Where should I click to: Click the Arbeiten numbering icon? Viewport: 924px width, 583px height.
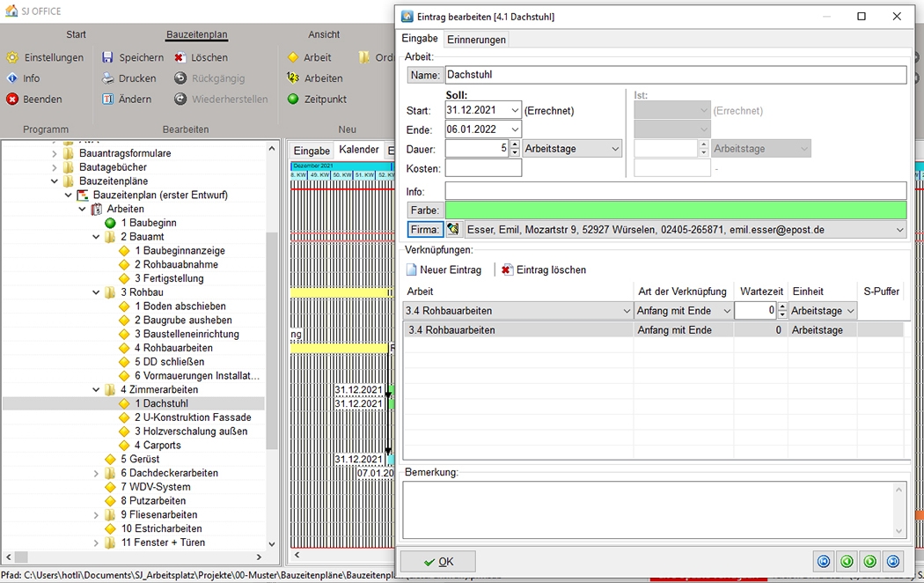pos(293,77)
